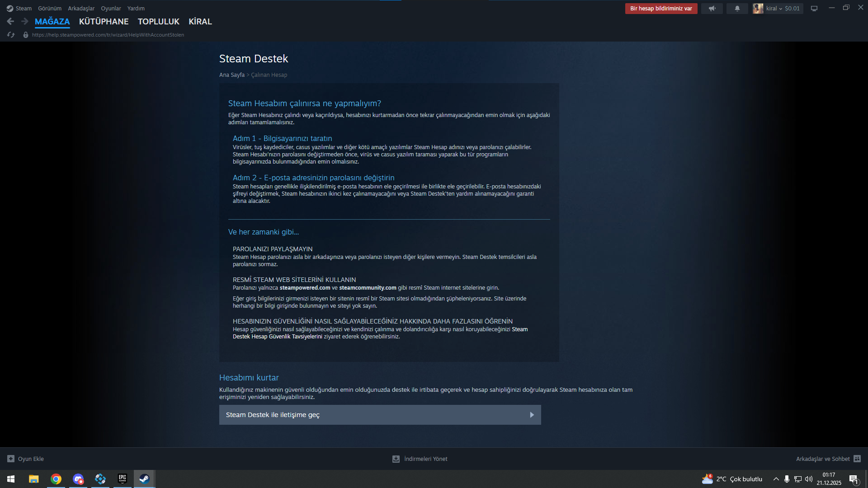
Task: Open the Arkadaşlar menu
Action: [x=81, y=8]
